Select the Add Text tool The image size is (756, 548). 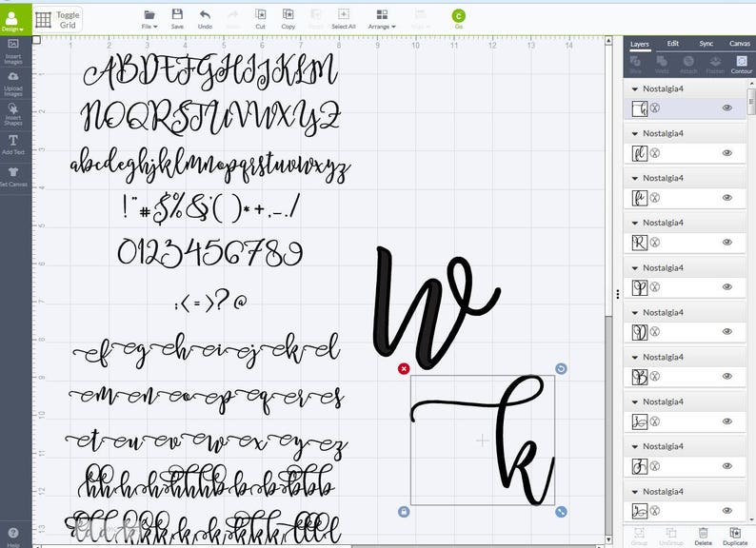[13, 145]
